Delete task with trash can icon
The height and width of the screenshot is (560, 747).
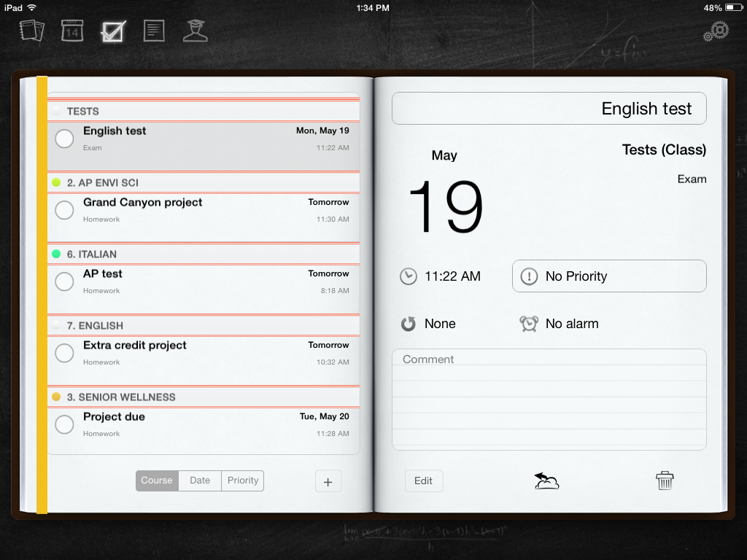tap(665, 481)
